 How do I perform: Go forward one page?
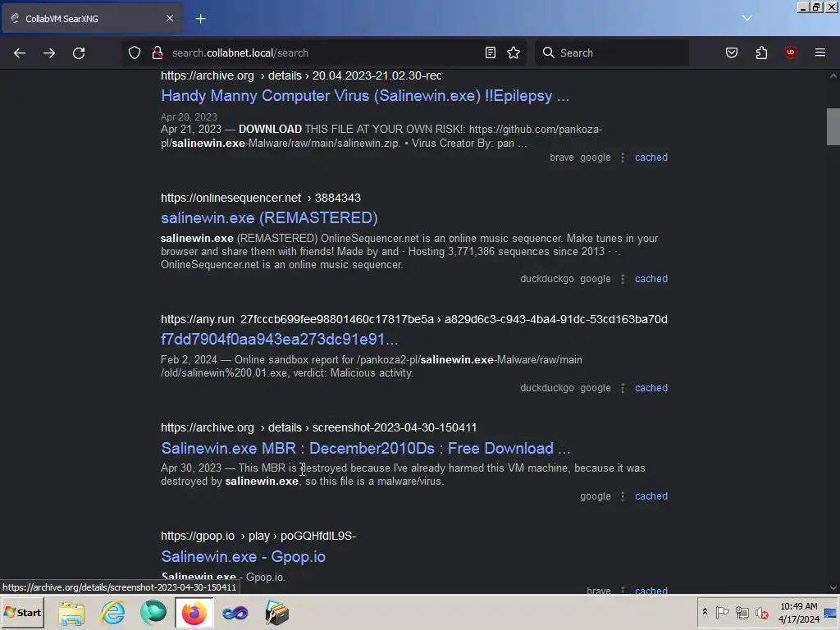[49, 53]
